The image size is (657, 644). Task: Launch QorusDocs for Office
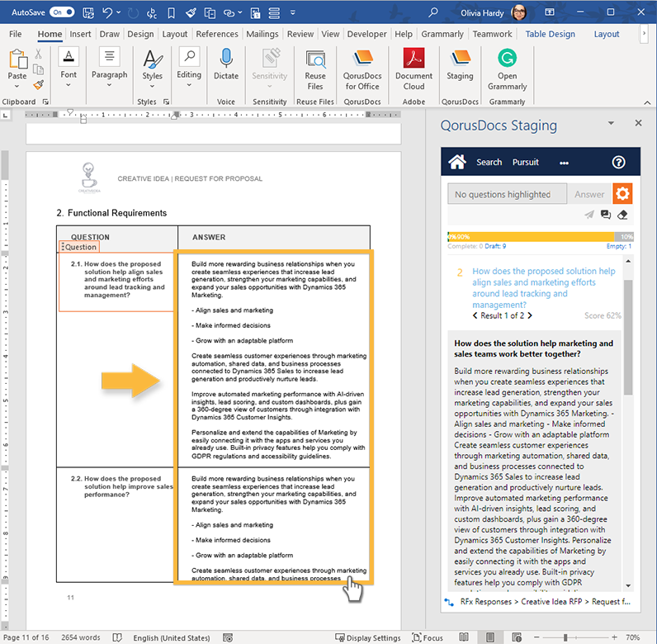coord(362,69)
